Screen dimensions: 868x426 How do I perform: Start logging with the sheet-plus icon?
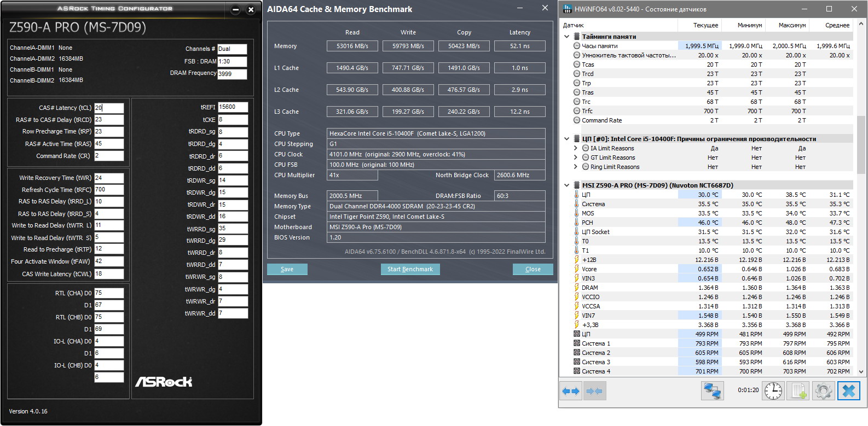click(798, 390)
